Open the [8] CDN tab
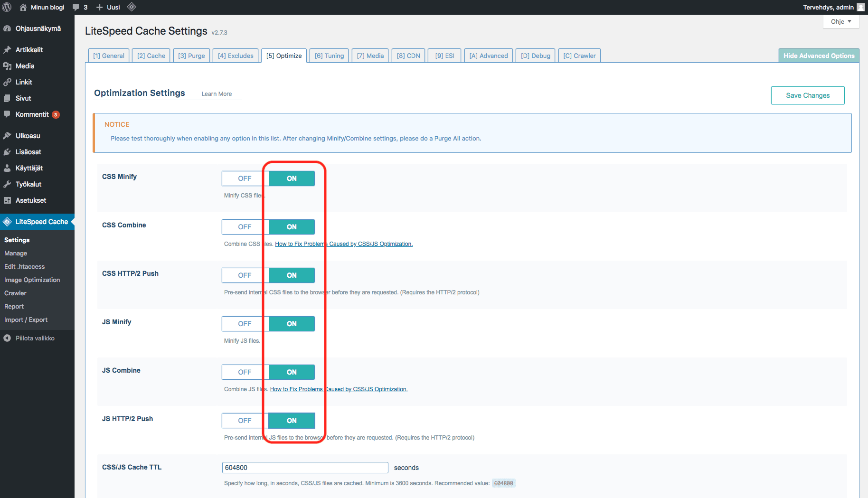Screen dimensions: 868x498 pyautogui.click(x=408, y=56)
